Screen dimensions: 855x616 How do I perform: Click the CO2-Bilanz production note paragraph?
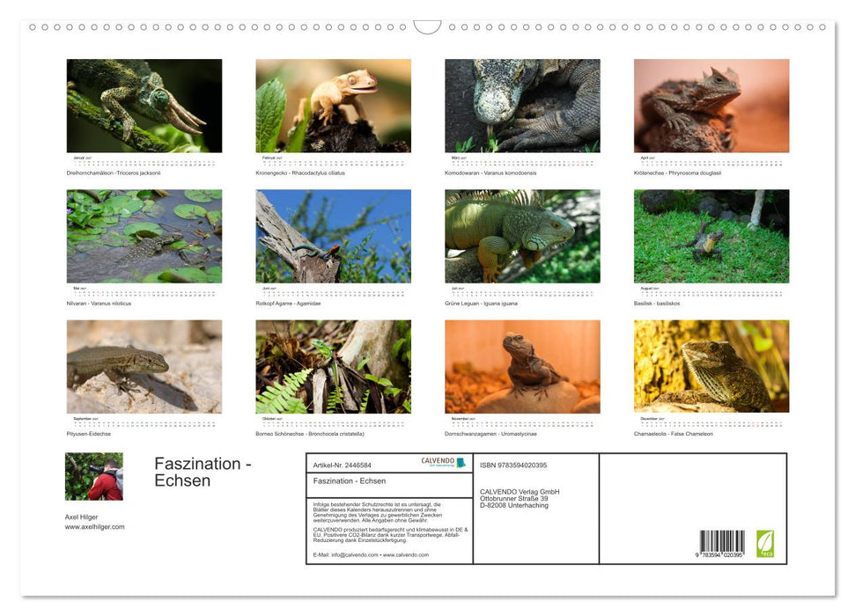point(390,535)
